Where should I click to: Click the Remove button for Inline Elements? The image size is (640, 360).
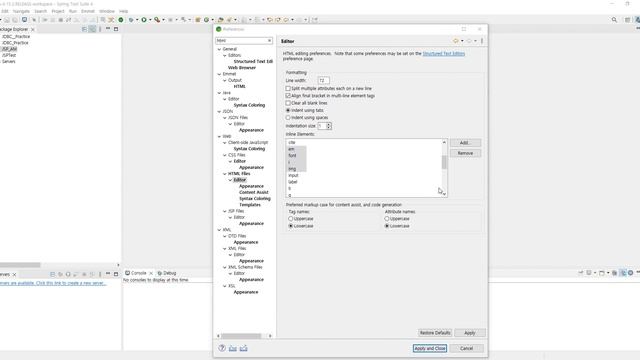point(465,153)
